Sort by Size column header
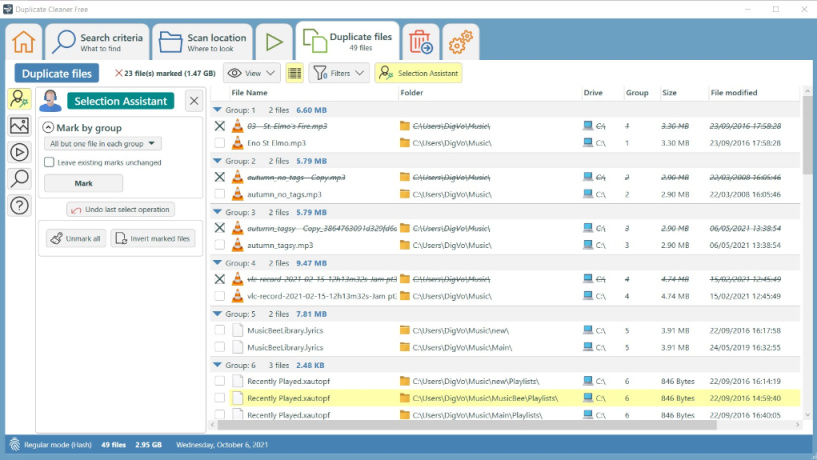The width and height of the screenshot is (817, 460). (x=670, y=93)
